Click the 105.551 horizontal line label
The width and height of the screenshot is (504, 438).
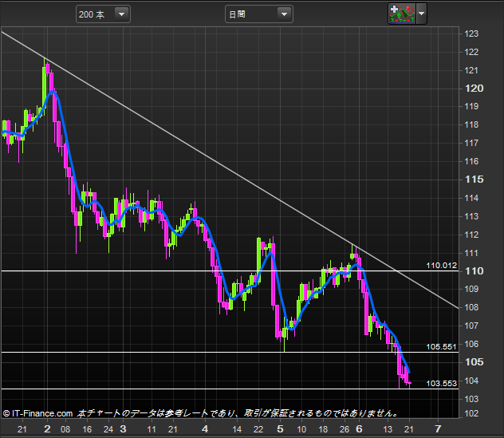(441, 347)
